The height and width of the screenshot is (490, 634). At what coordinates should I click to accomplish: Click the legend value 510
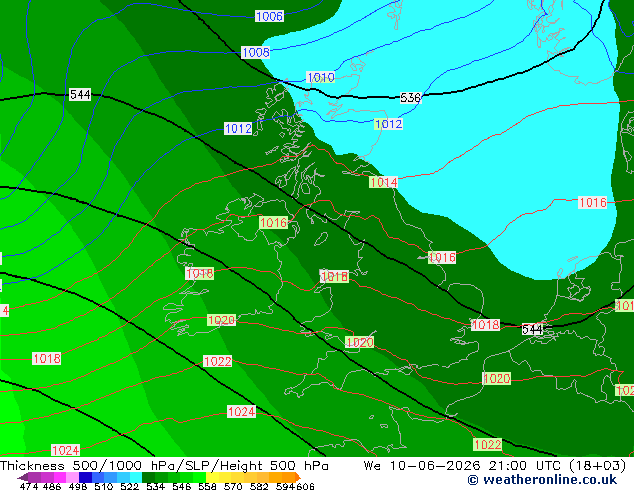pos(104,486)
